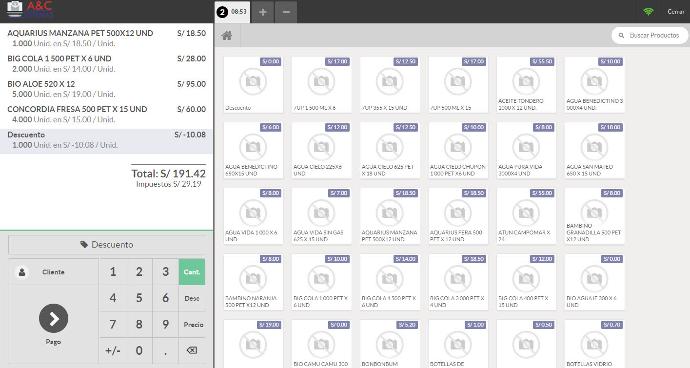
Task: Add a new order with plus
Action: [x=263, y=12]
